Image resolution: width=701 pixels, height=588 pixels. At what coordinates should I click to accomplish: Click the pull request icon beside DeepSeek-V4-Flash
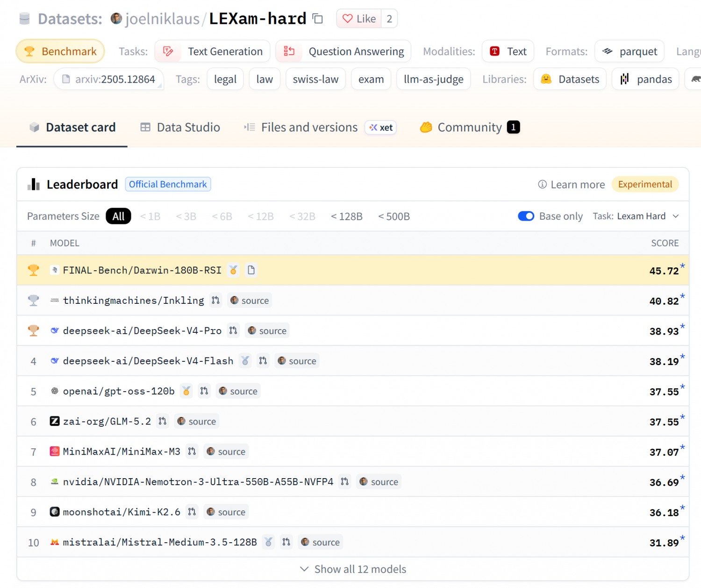263,361
